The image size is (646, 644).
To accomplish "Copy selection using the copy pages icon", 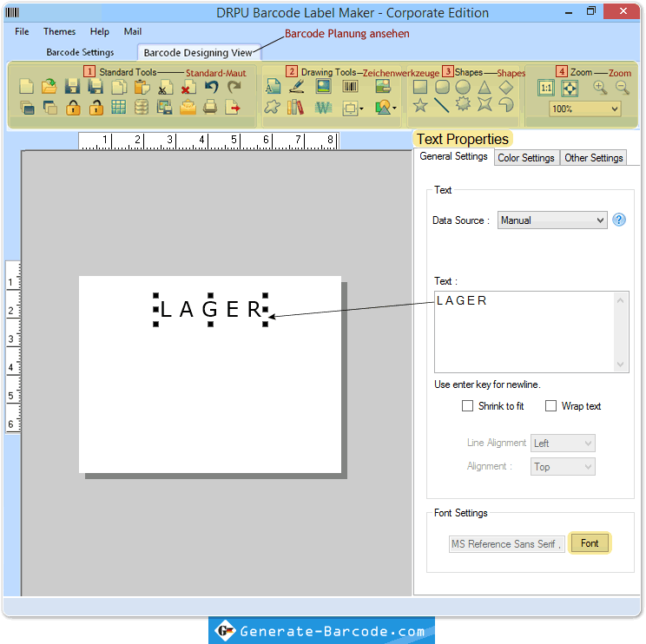I will [119, 87].
